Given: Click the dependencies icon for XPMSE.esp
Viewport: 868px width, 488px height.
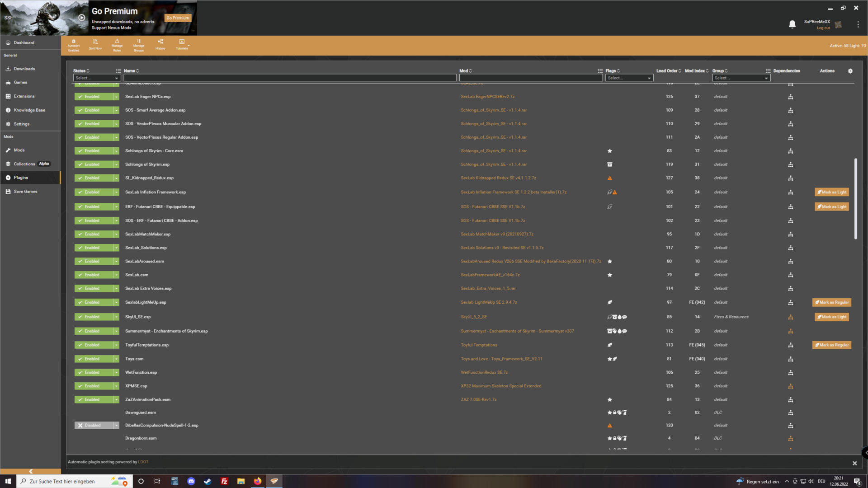Looking at the screenshot, I should 790,386.
